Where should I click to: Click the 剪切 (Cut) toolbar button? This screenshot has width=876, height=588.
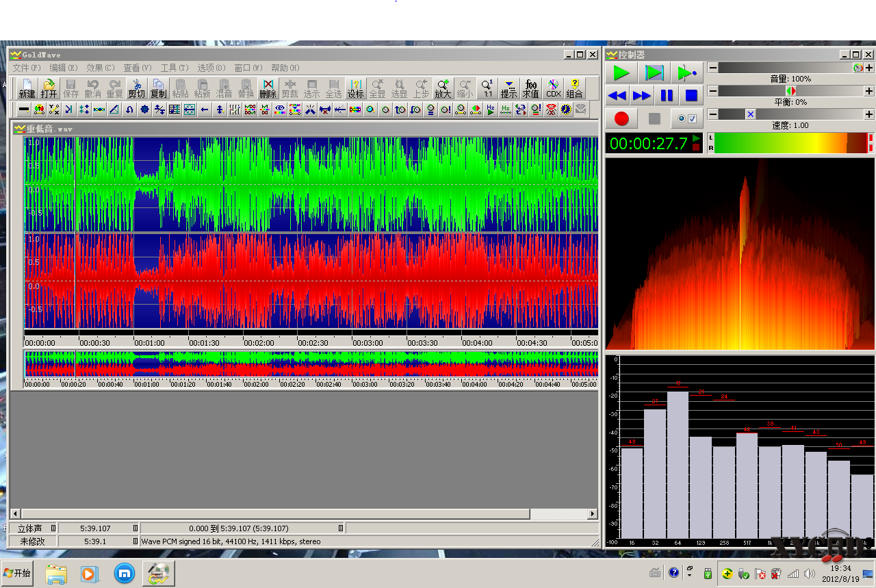point(136,89)
